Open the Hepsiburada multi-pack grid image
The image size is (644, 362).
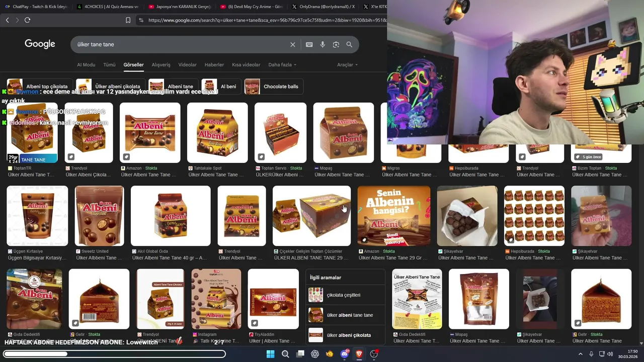click(x=534, y=216)
